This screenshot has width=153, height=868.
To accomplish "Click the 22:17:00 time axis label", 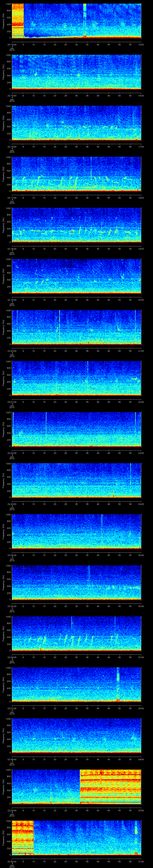I will tap(12, 198).
